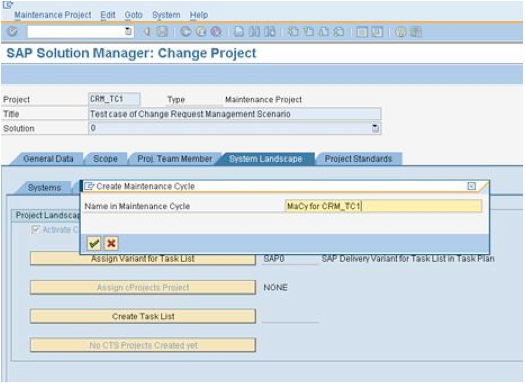Open the Solution field dropdown
Image resolution: width=525 pixels, height=383 pixels.
(375, 128)
